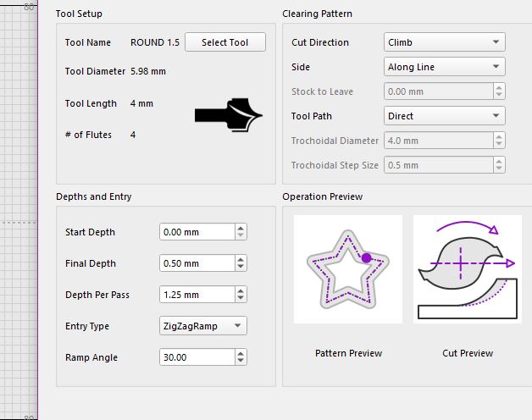The image size is (532, 420).
Task: Click the Final Depth input field
Action: tap(197, 263)
